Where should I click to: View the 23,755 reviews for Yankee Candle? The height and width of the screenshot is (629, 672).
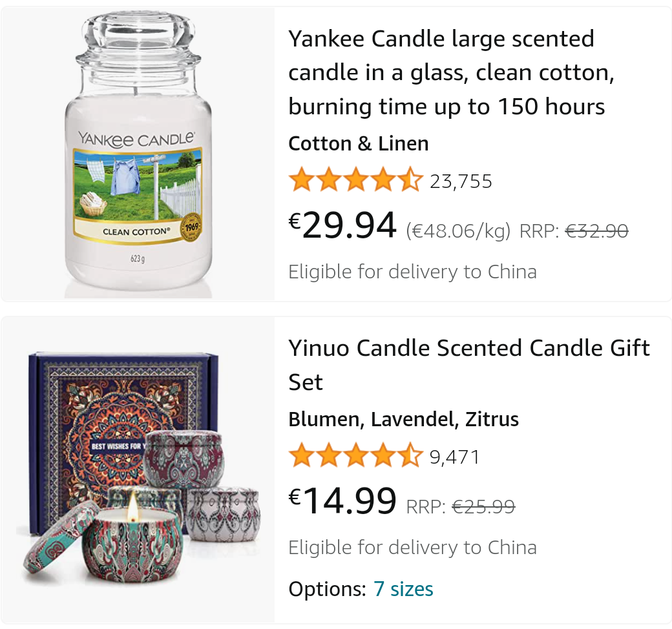point(461,182)
